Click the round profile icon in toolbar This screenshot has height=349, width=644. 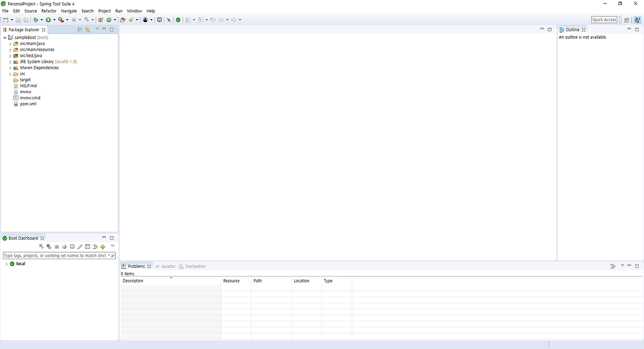(145, 20)
